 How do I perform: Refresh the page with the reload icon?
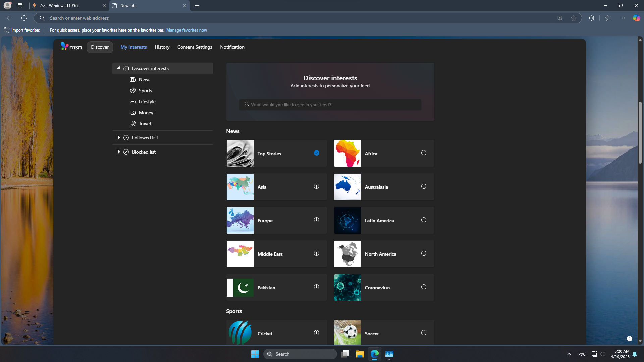[24, 18]
